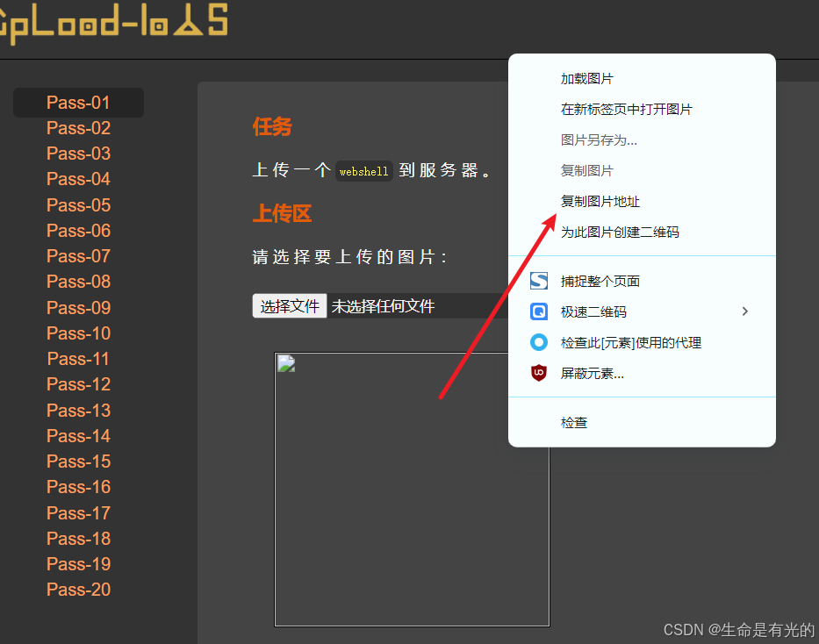Open developer tools via 检查 menu entry
Viewport: 819px width, 644px height.
pos(573,422)
